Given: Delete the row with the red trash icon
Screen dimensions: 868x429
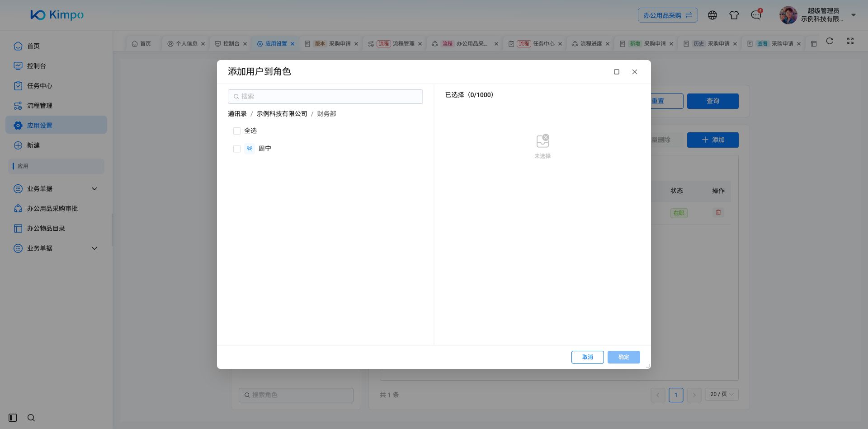Looking at the screenshot, I should [x=718, y=212].
